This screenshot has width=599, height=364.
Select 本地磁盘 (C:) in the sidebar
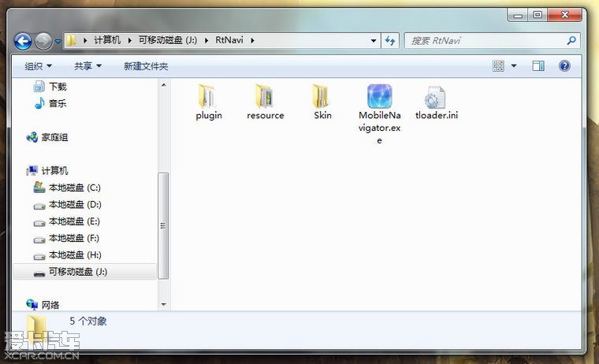[x=67, y=188]
